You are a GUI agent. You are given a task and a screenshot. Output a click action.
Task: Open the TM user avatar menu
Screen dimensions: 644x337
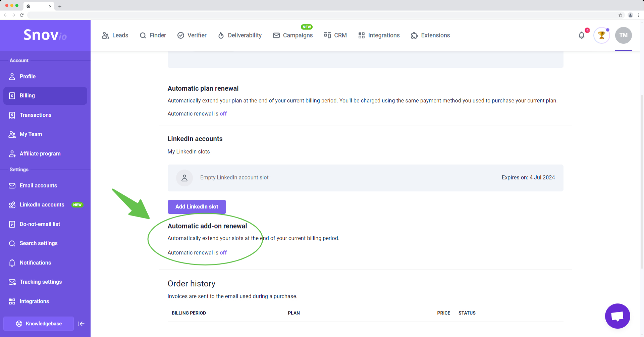pyautogui.click(x=624, y=35)
